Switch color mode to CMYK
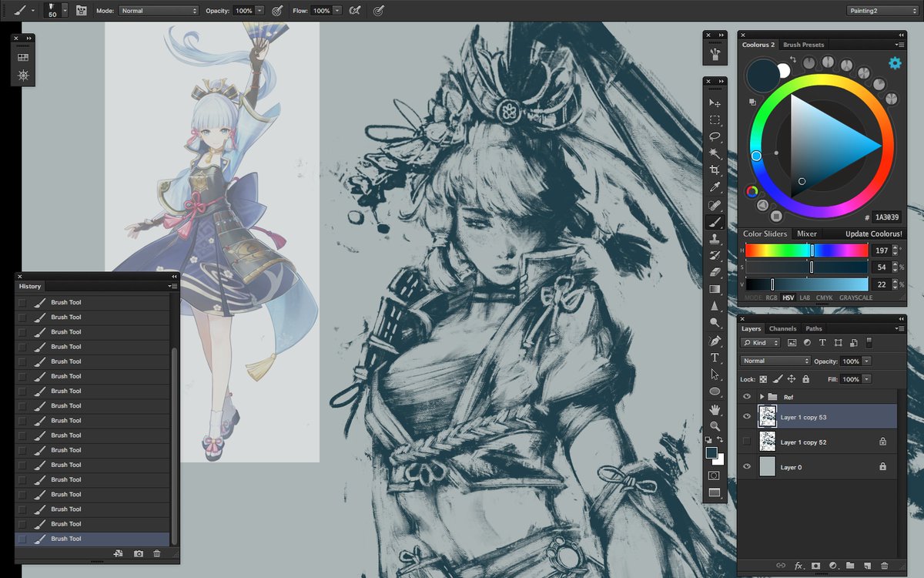The image size is (924, 578). pyautogui.click(x=824, y=297)
